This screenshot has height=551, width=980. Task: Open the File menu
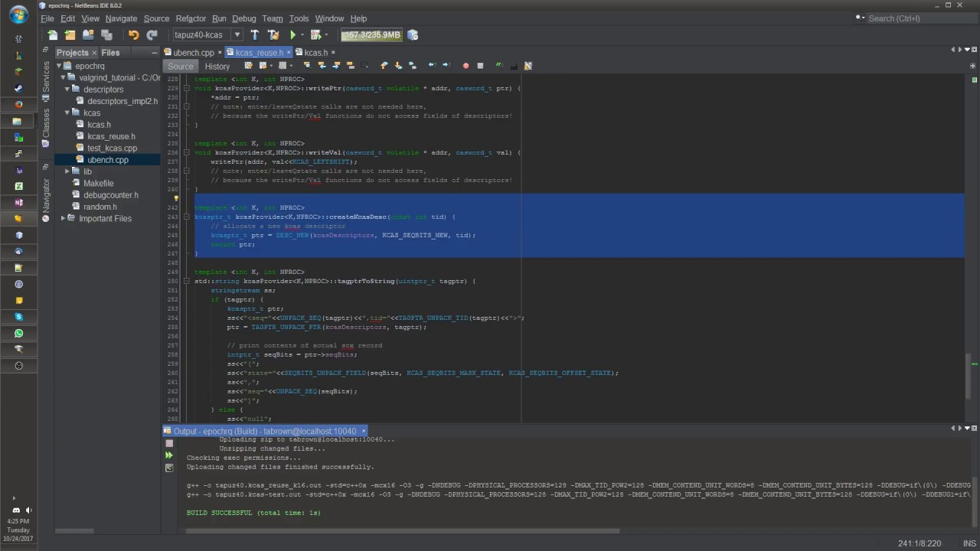pos(47,18)
